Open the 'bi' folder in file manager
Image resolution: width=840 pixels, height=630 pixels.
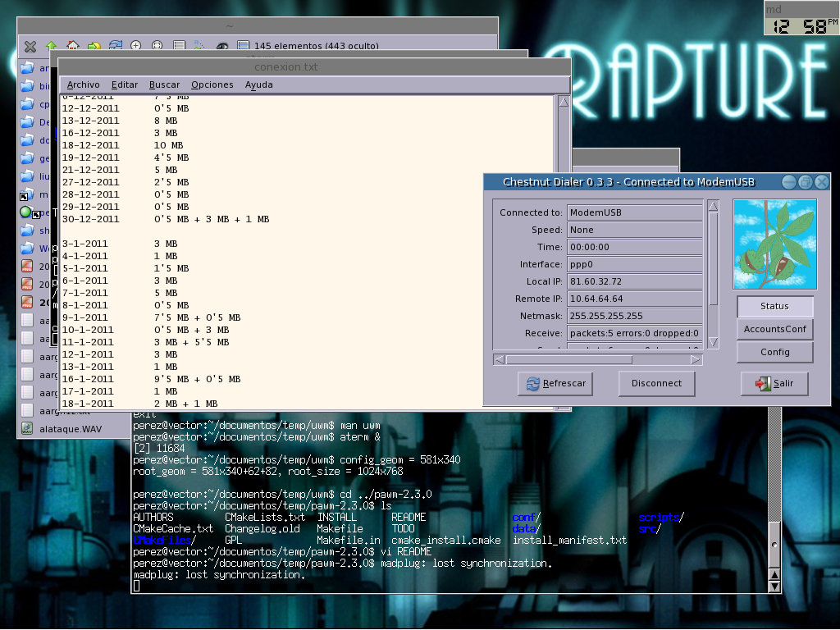click(35, 86)
